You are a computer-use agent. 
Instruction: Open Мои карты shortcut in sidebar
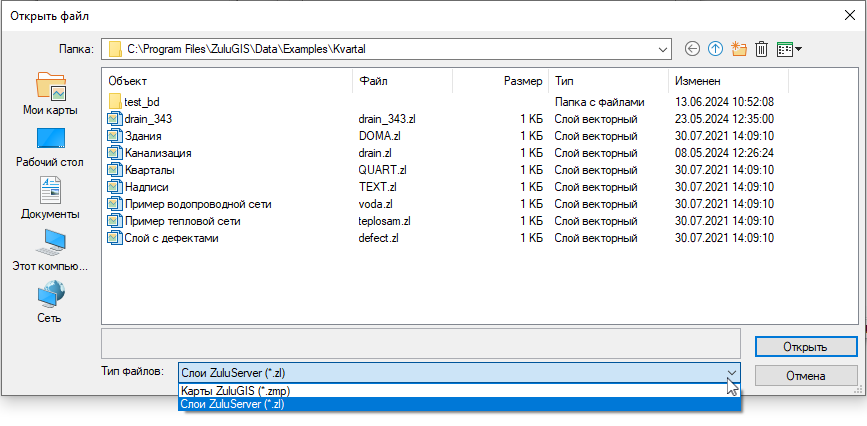pyautogui.click(x=50, y=93)
